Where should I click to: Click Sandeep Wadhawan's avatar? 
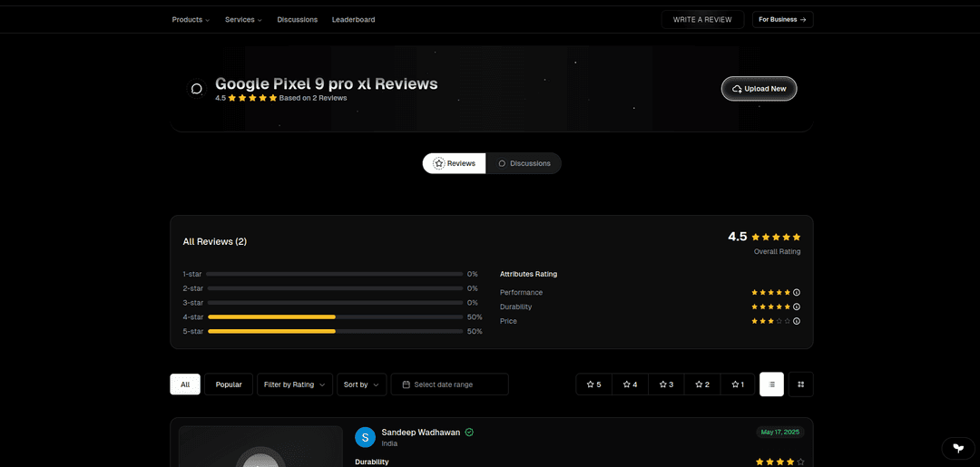pyautogui.click(x=365, y=437)
